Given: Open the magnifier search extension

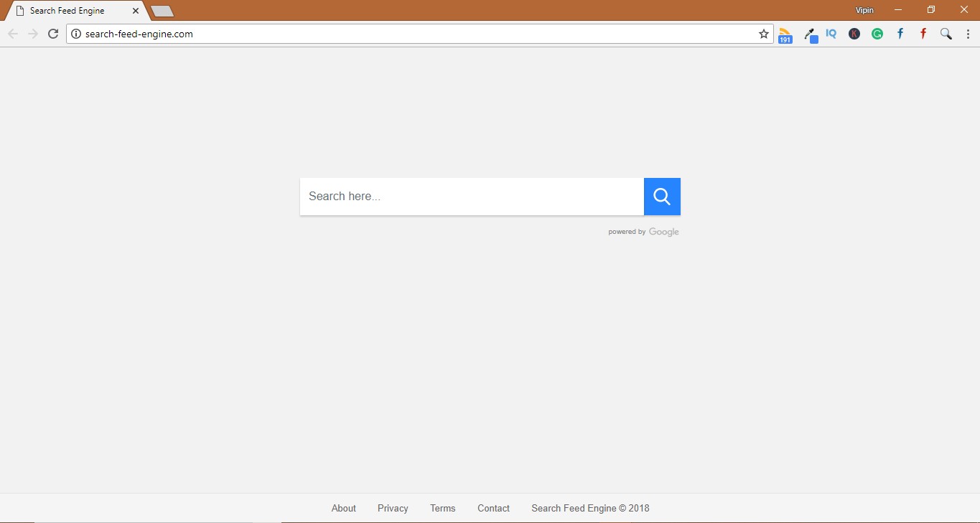Looking at the screenshot, I should pyautogui.click(x=946, y=34).
